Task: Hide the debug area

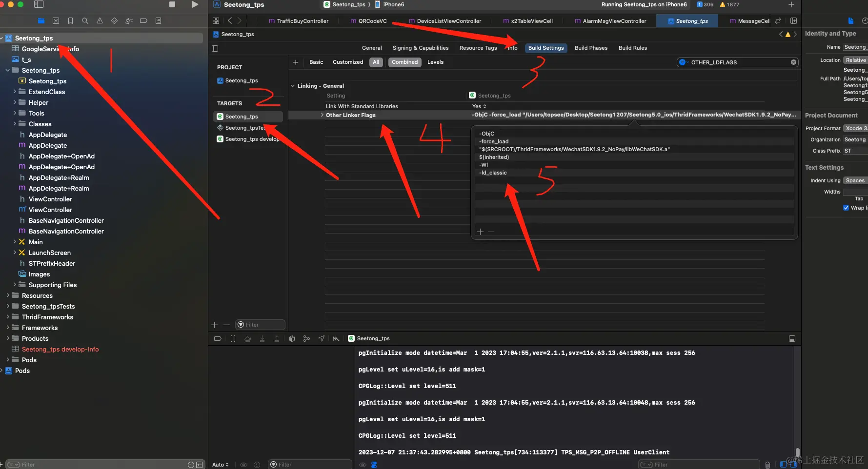Action: (792, 339)
